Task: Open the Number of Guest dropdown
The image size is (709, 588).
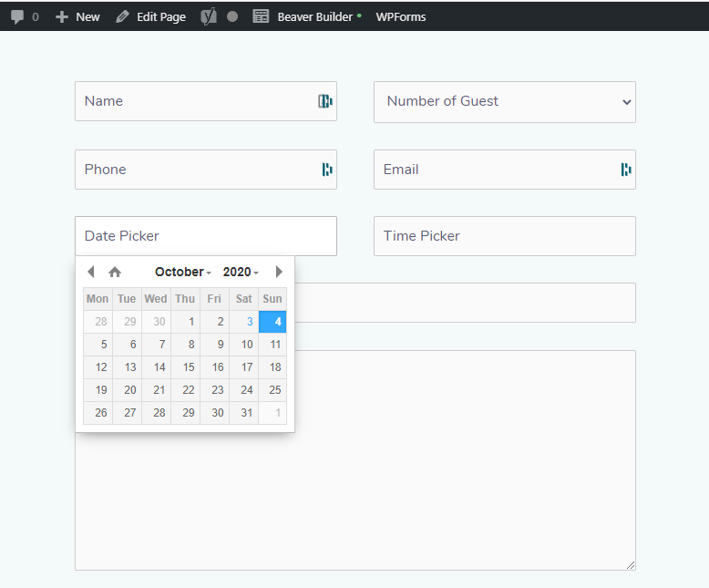Action: 505,102
